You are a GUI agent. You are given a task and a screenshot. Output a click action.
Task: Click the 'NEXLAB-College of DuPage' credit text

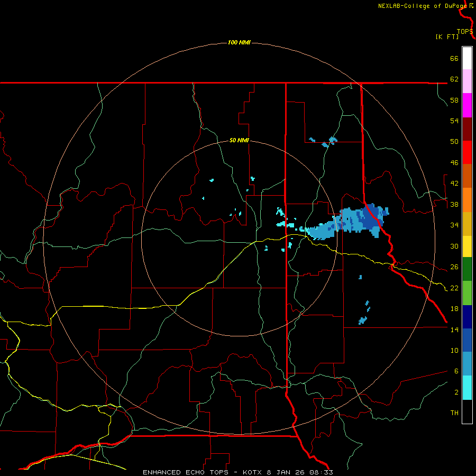(423, 6)
